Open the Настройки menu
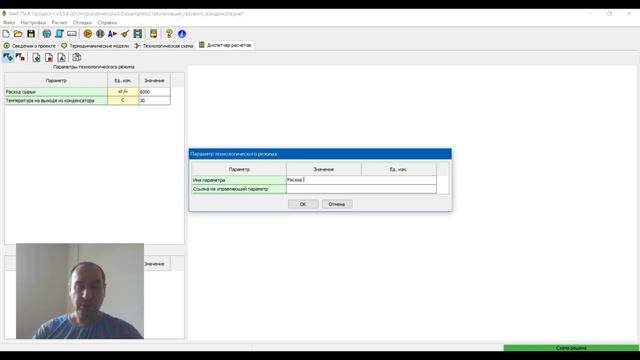The width and height of the screenshot is (640, 360). point(33,22)
